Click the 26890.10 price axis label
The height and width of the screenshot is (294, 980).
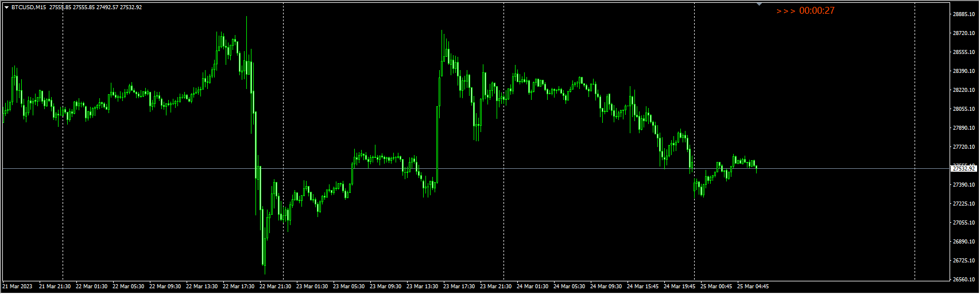(964, 242)
